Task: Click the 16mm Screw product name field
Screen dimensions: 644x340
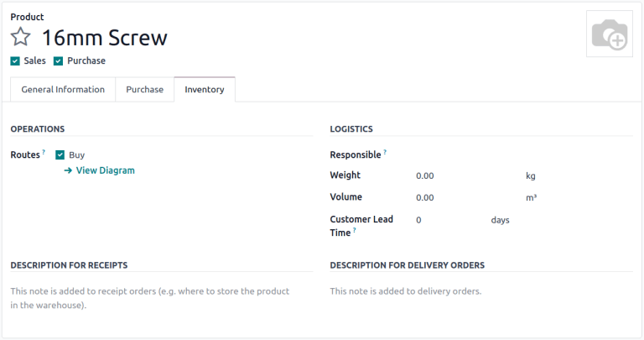Action: (x=105, y=38)
